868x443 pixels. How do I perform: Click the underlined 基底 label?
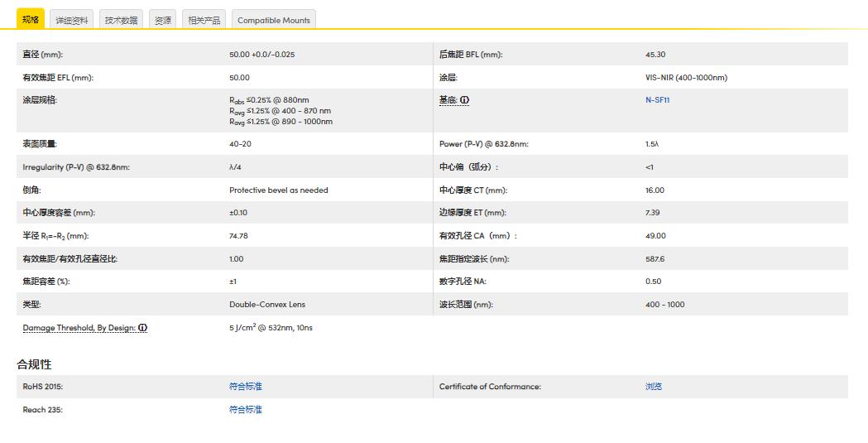[448, 100]
